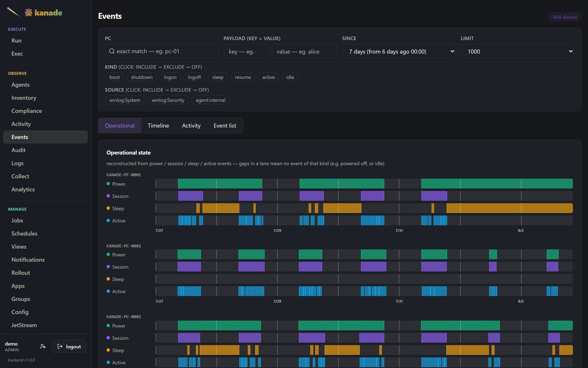Click the payload key input field
This screenshot has height=368, width=588.
tap(246, 51)
